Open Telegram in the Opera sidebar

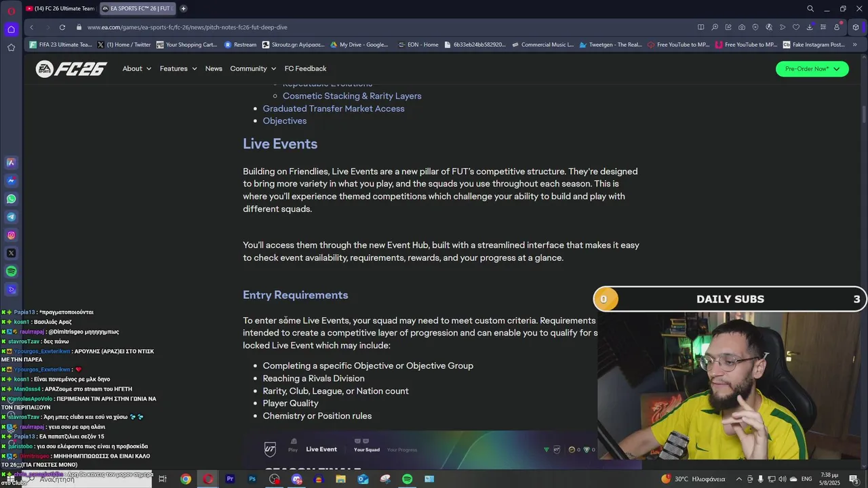(11, 217)
